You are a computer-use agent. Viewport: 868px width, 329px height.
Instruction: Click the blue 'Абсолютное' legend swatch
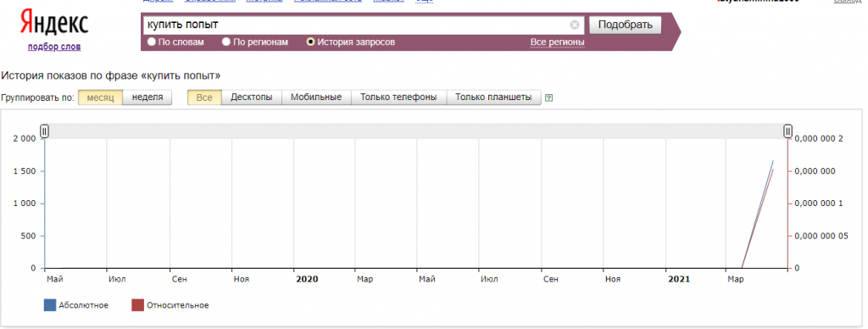(50, 305)
